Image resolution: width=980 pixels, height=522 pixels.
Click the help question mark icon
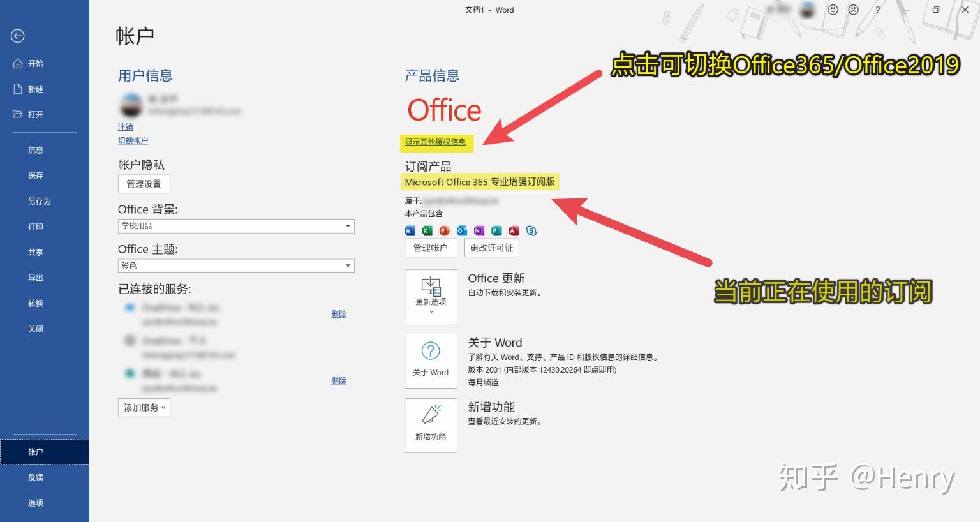pyautogui.click(x=878, y=10)
